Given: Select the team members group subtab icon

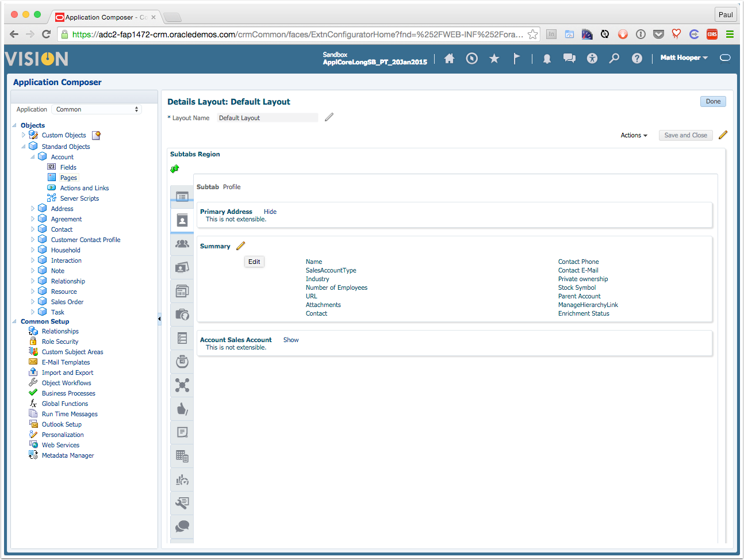Looking at the screenshot, I should [x=182, y=244].
